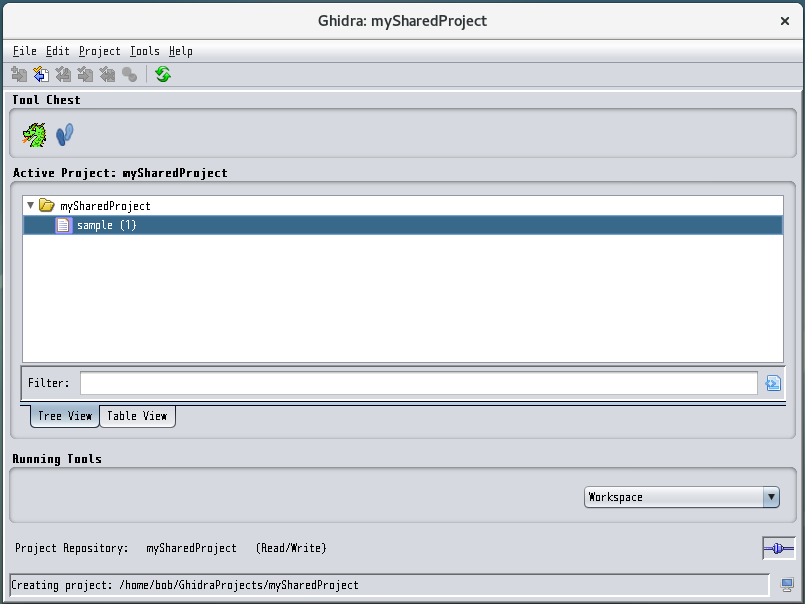Click the 'Creating project' status message

185,585
